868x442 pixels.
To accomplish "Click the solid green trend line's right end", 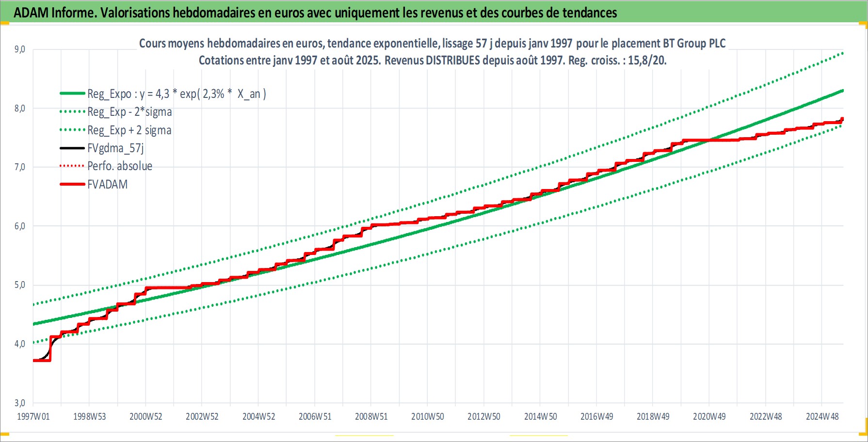I will (x=842, y=91).
